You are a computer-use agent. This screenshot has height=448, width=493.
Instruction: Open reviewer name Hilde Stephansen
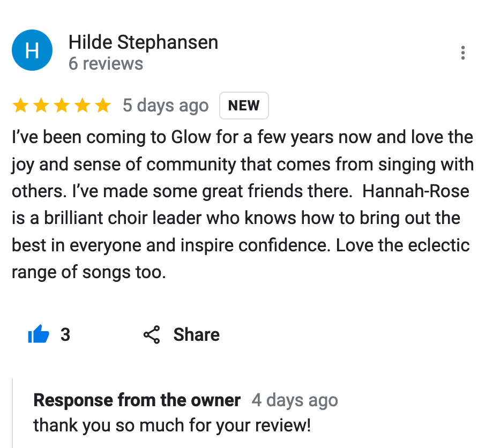click(x=143, y=42)
